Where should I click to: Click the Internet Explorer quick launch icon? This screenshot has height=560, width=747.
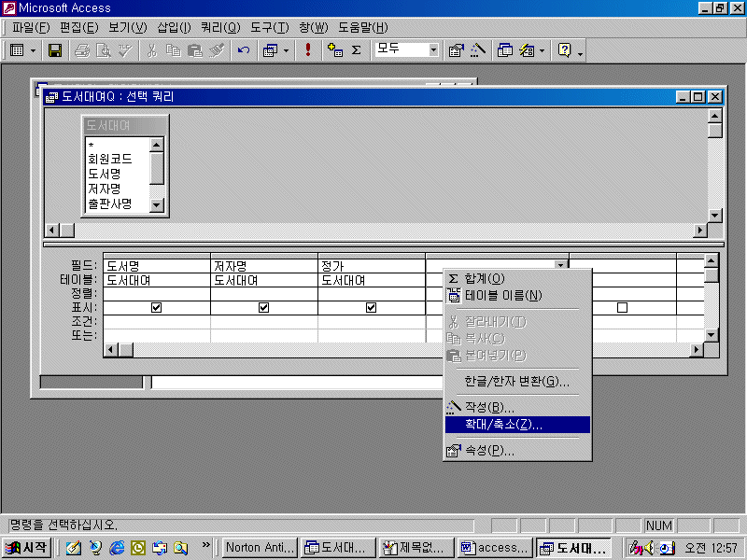pos(117,548)
